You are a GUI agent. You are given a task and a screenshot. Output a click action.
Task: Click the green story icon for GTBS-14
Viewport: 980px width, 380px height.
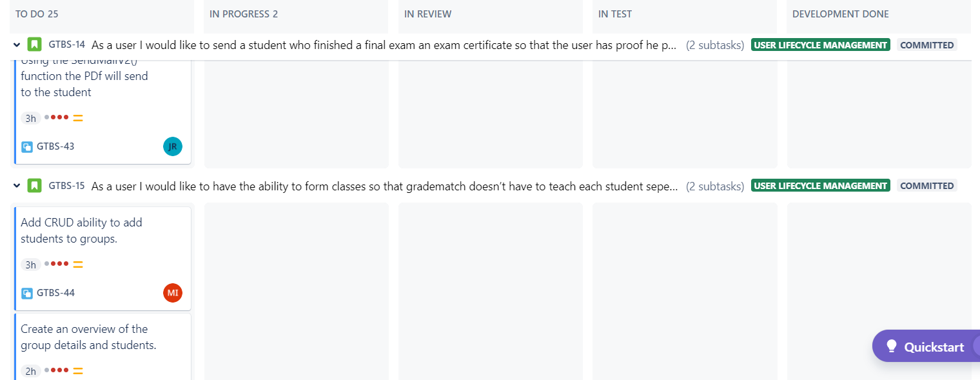[35, 45]
